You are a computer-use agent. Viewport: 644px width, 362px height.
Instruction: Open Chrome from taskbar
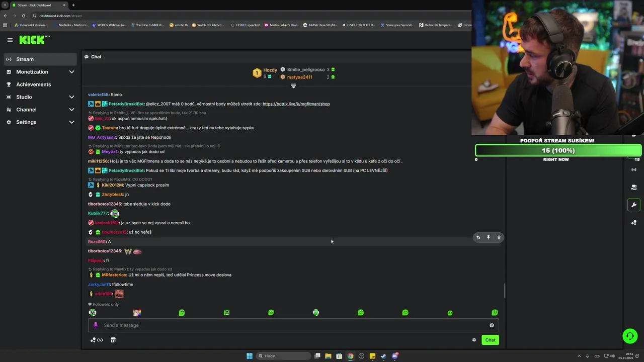350,356
